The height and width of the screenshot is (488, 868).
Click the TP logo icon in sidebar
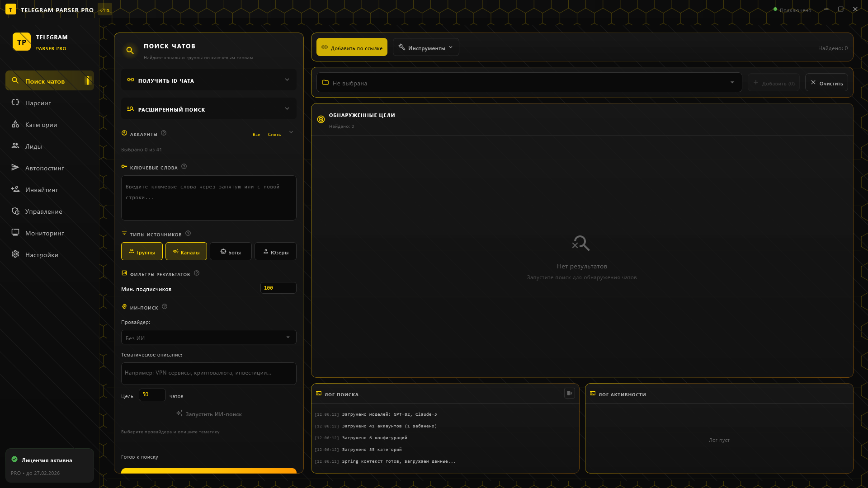click(x=21, y=42)
